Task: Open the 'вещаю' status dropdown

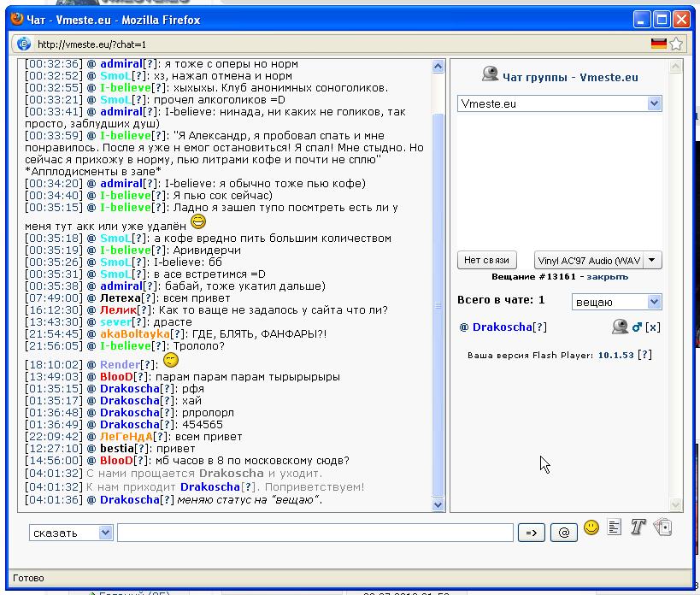Action: pyautogui.click(x=654, y=302)
